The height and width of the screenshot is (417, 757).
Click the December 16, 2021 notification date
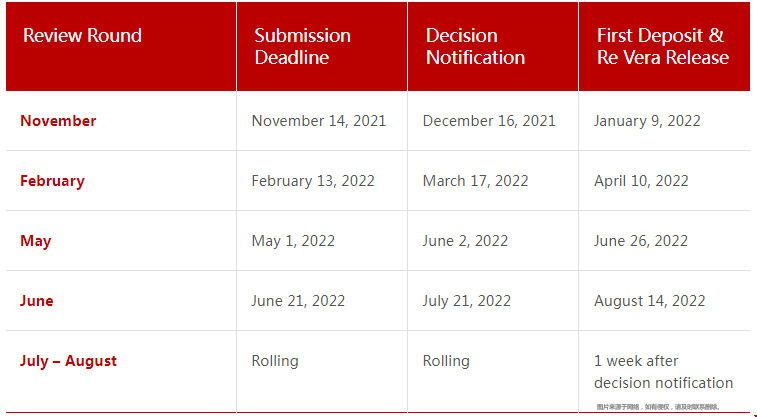point(489,121)
